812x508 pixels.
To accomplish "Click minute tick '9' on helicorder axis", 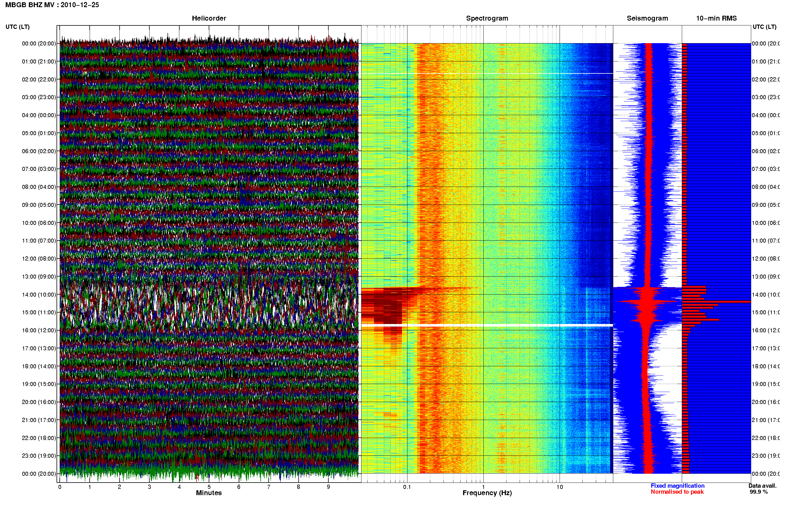I will click(x=328, y=487).
